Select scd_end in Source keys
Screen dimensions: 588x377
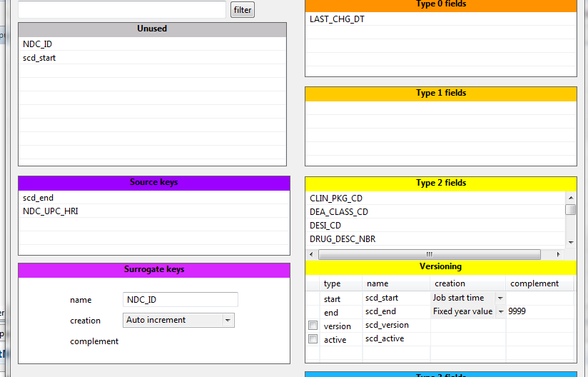click(x=153, y=198)
